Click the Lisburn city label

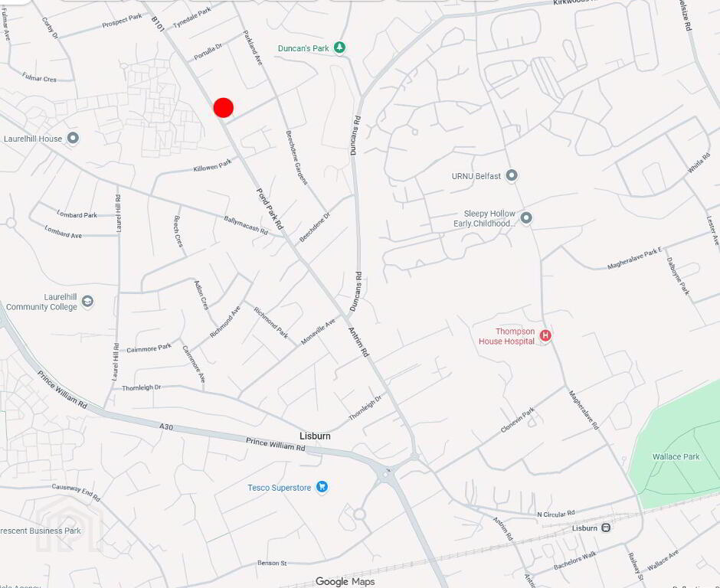(x=315, y=436)
